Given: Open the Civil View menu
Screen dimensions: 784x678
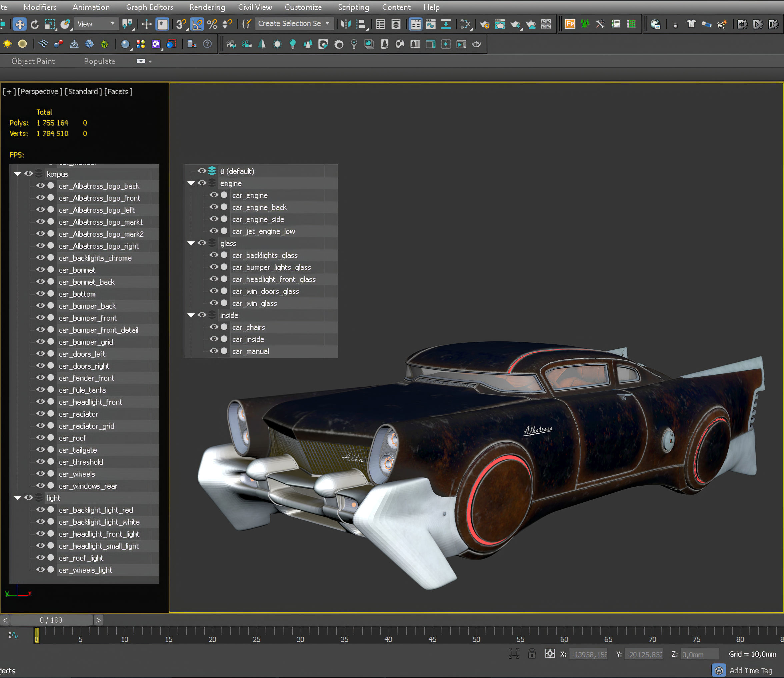Looking at the screenshot, I should pyautogui.click(x=255, y=7).
